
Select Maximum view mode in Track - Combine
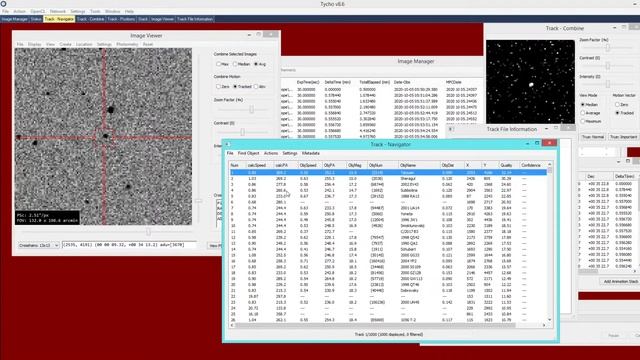coord(591,121)
